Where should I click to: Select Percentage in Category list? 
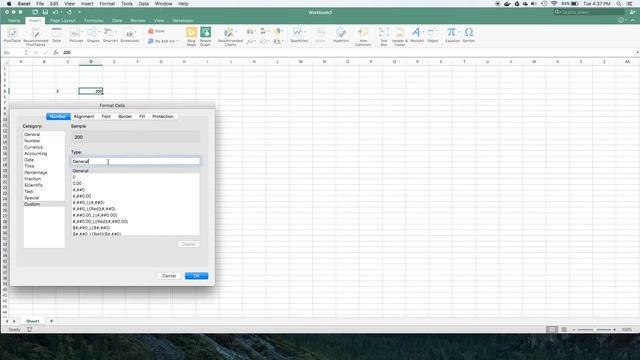44,172
